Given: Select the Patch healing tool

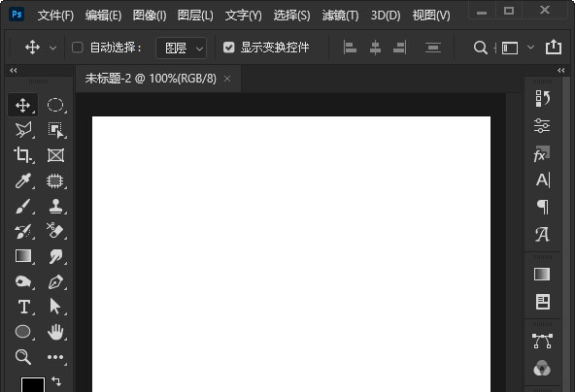Looking at the screenshot, I should click(x=55, y=181).
